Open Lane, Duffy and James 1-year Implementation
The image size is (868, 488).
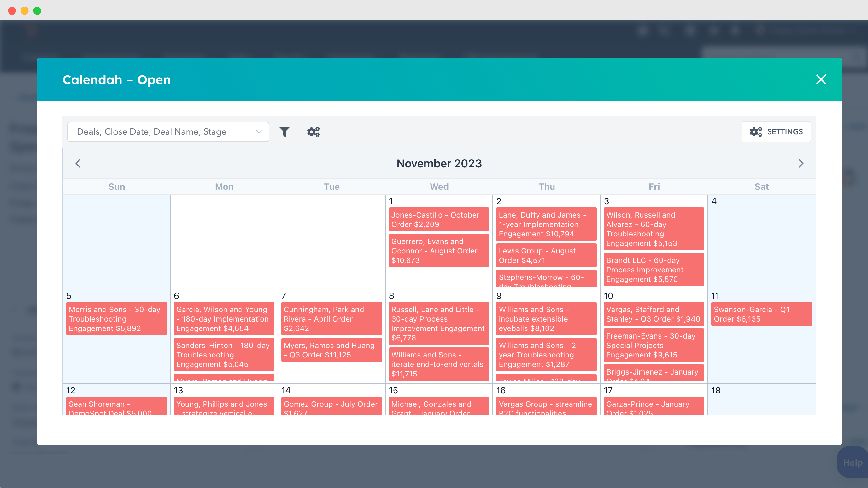tap(546, 224)
